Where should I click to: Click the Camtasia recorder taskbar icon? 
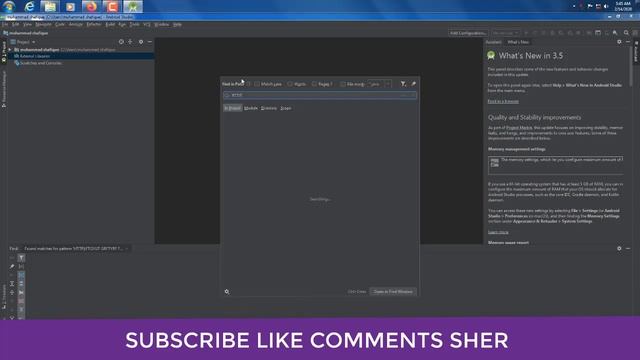click(112, 7)
